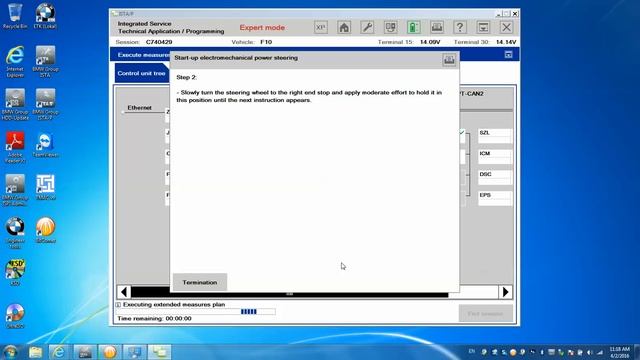Open the orange sphere desktop shortcut

tap(45, 230)
